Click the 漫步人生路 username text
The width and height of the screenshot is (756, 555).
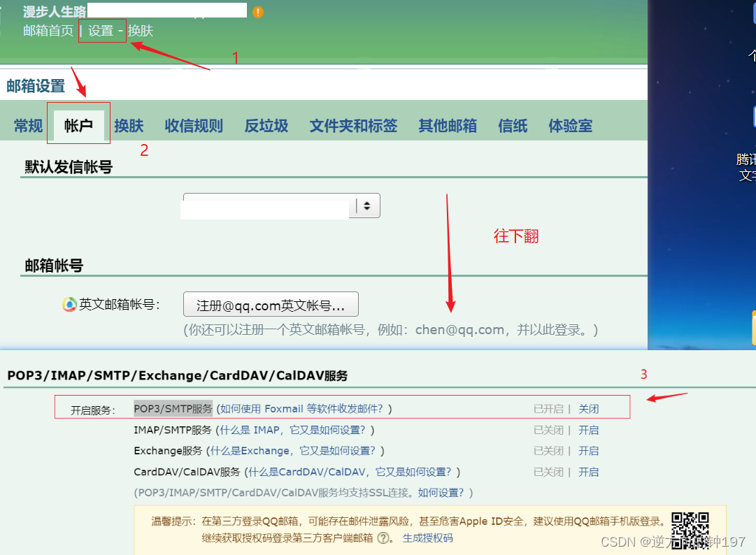[x=55, y=12]
